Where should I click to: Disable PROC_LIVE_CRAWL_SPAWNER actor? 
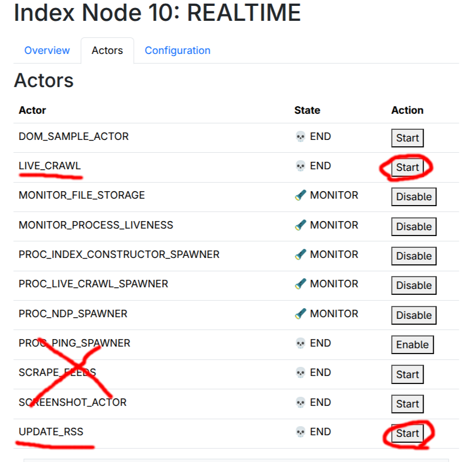tap(414, 285)
